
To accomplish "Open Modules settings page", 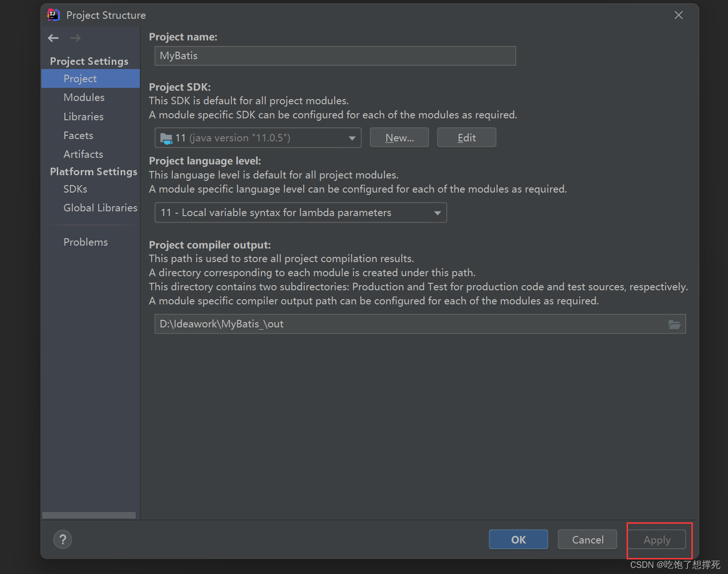I will 84,97.
